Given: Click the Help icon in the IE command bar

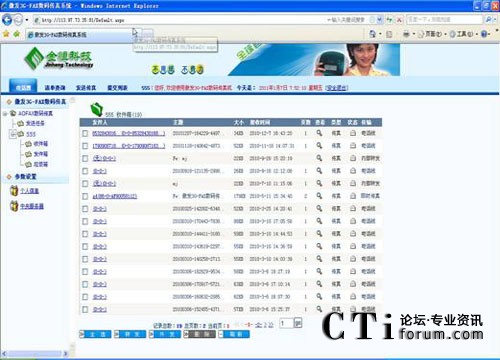Looking at the screenshot, I should (484, 34).
